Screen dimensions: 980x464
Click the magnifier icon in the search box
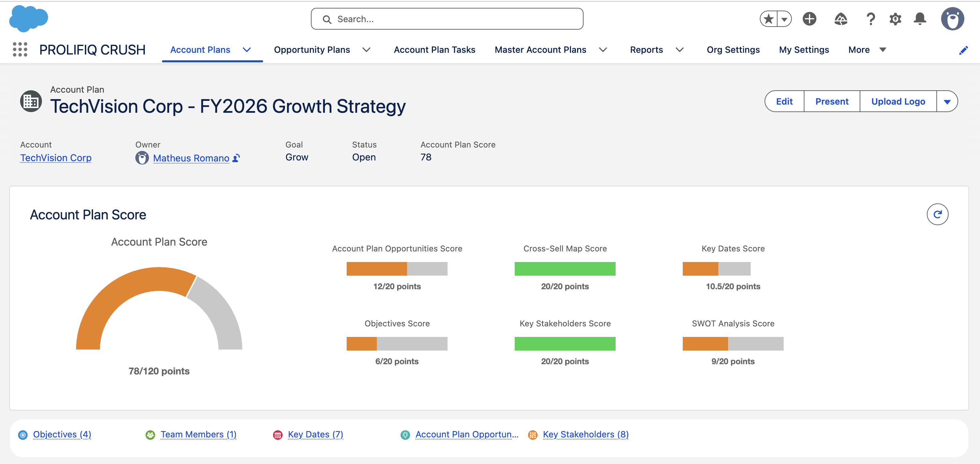327,19
